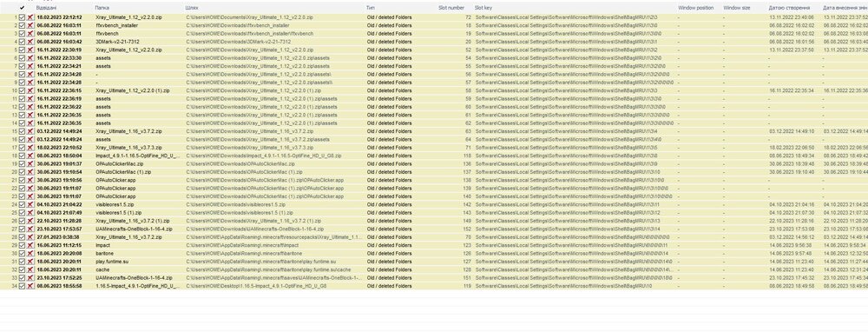Select the date 16.06.2023 11:12:15

[59, 245]
